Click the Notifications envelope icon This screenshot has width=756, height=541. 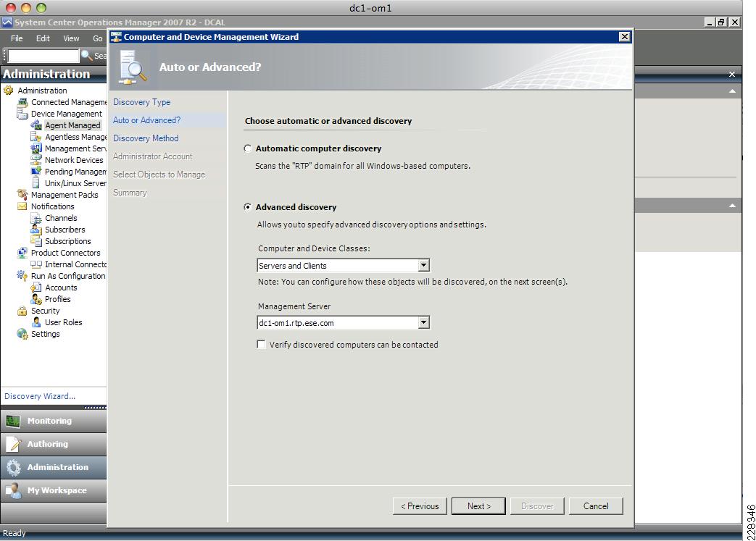click(22, 206)
